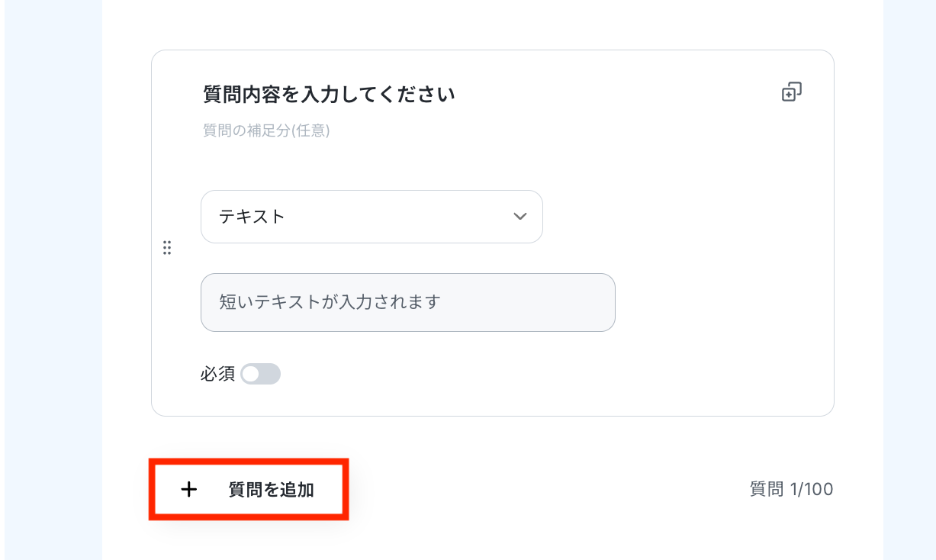The width and height of the screenshot is (936, 560).
Task: Click the 質問を追加 button text
Action: pyautogui.click(x=272, y=490)
